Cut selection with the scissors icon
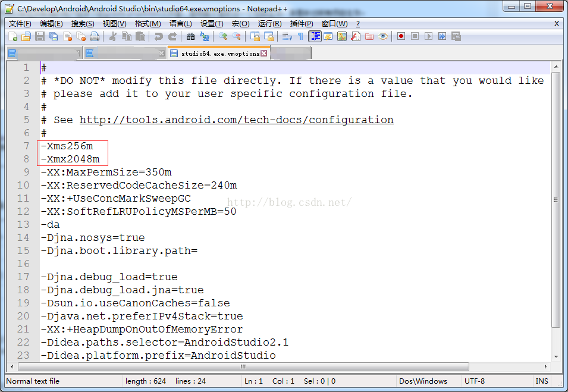The width and height of the screenshot is (568, 392). point(112,36)
